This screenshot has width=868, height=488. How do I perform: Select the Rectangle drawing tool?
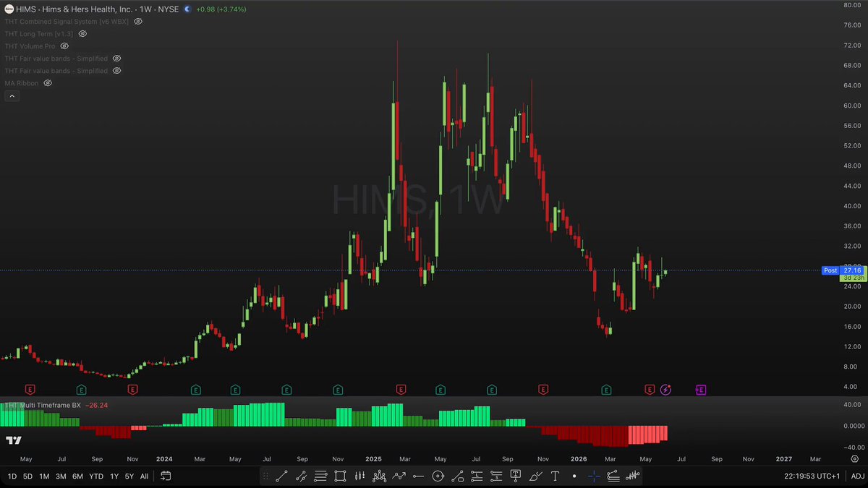click(340, 476)
